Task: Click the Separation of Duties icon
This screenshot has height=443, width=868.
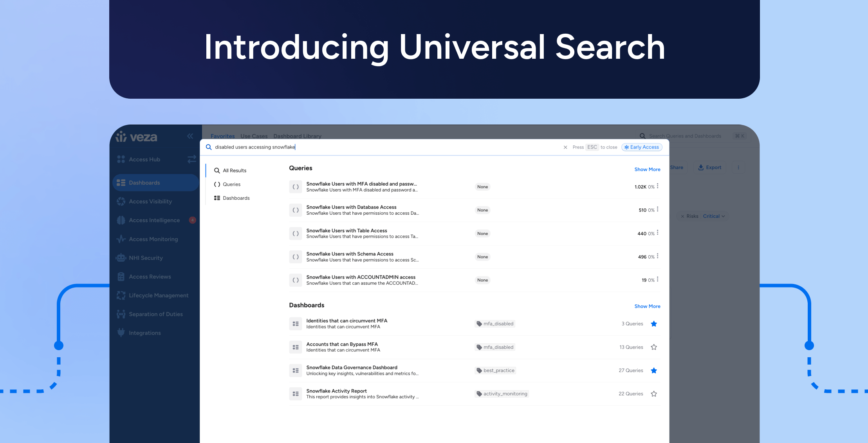Action: pyautogui.click(x=121, y=314)
